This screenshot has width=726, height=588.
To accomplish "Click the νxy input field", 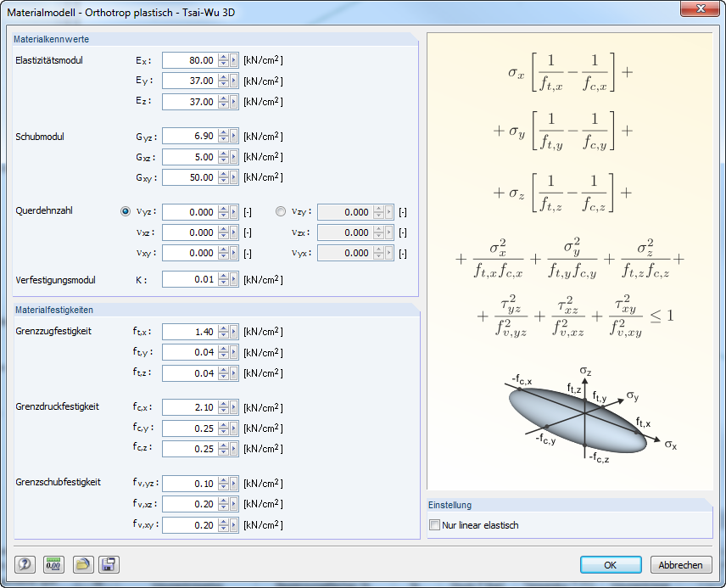I will 190,253.
